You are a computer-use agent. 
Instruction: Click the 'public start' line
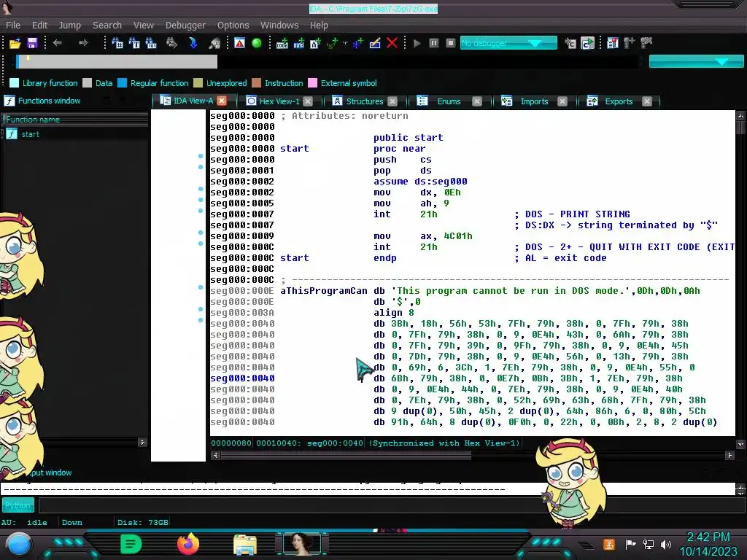tap(408, 138)
